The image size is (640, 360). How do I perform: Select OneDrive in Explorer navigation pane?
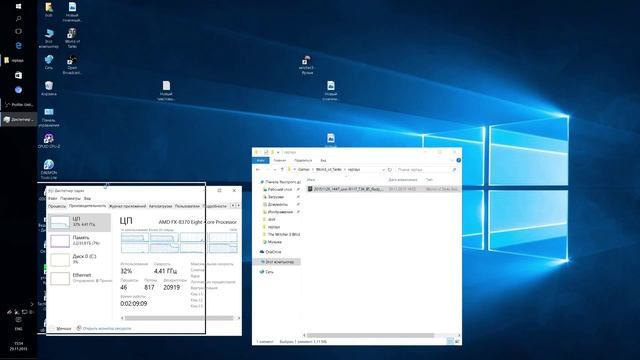pyautogui.click(x=271, y=252)
